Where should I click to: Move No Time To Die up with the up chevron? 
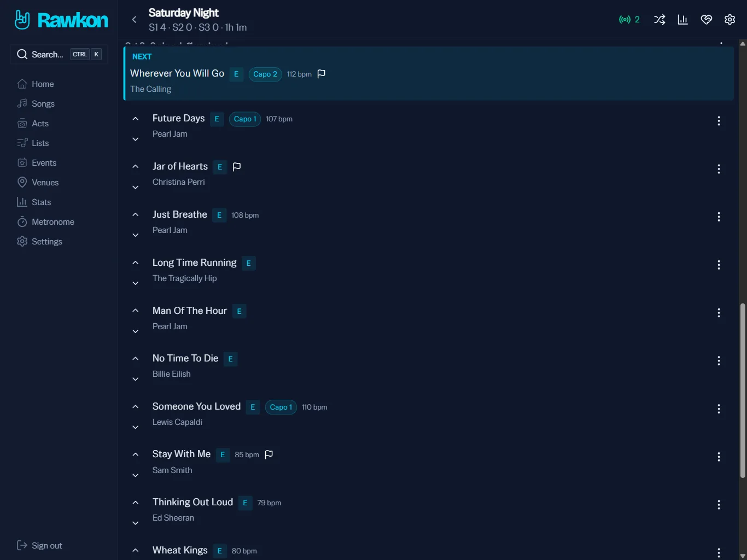click(x=136, y=359)
